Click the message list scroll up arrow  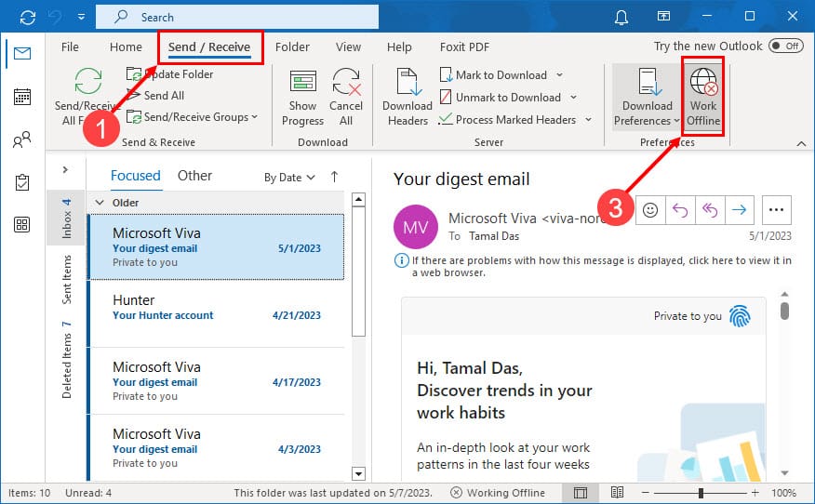point(358,200)
